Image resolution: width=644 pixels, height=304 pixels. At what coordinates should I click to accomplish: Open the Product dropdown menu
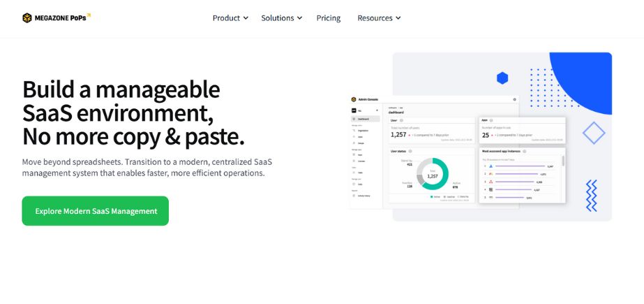(230, 18)
